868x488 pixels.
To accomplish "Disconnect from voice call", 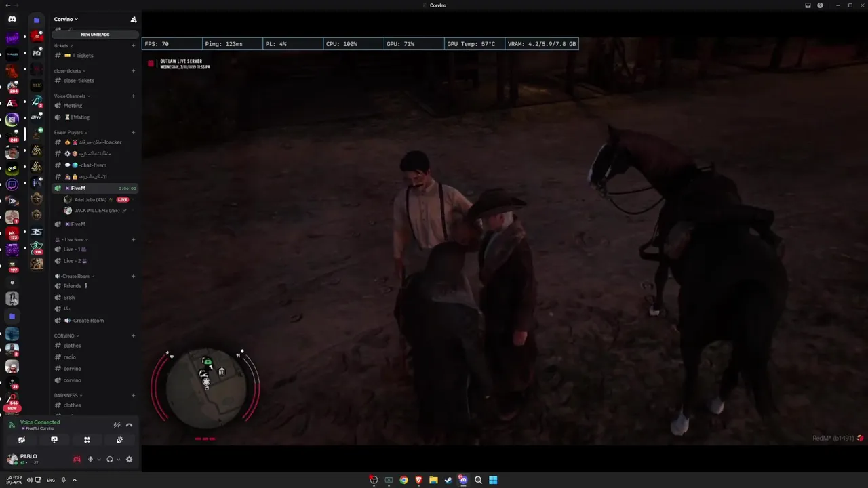I will pos(129,425).
